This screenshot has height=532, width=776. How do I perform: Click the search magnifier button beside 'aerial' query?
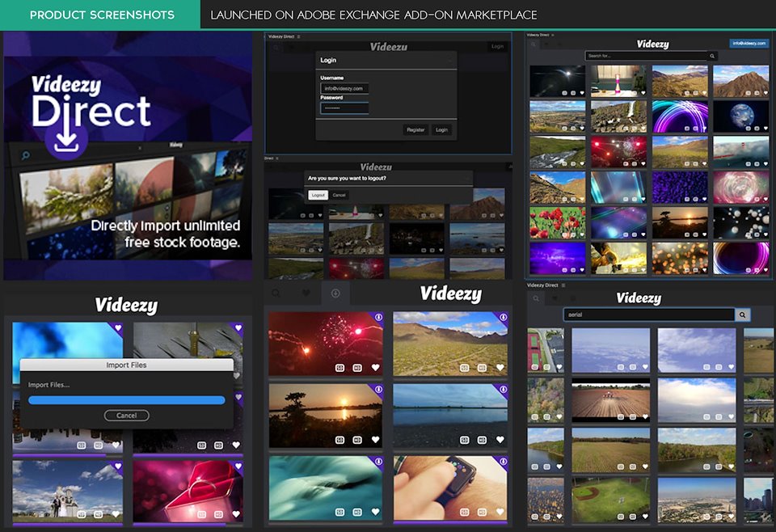[743, 315]
